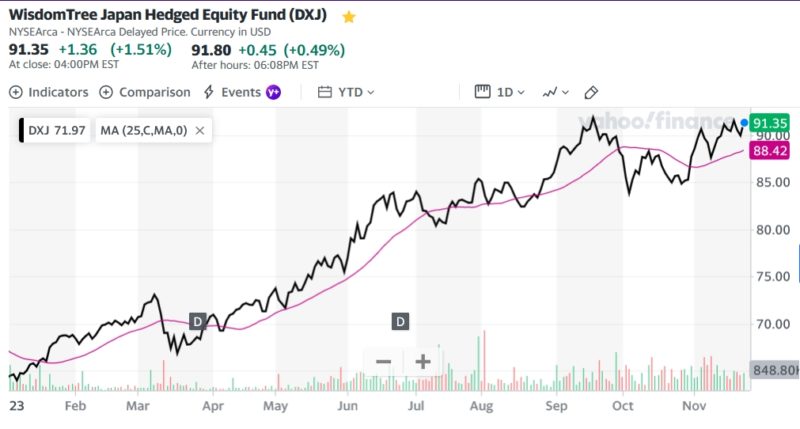Click the dividend D marker near July
Screen dimensions: 800x429
coord(400,321)
